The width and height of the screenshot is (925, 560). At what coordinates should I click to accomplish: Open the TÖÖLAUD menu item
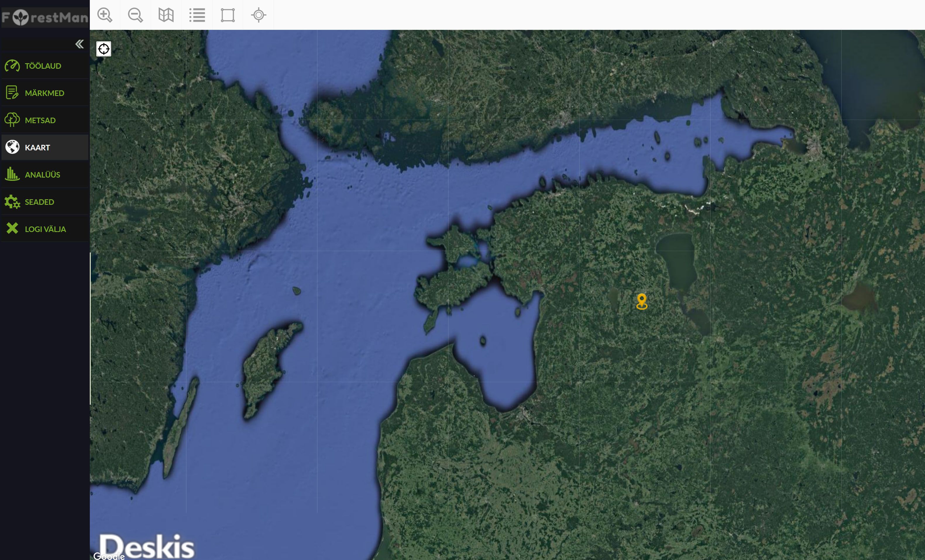click(45, 66)
